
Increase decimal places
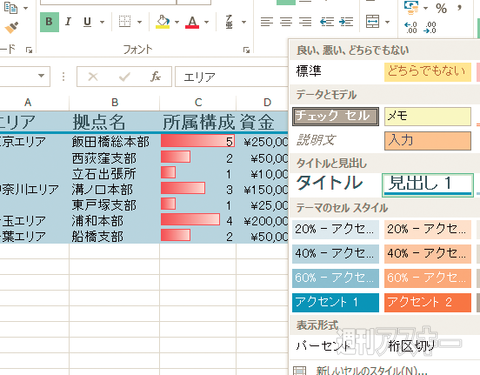pyautogui.click(x=410, y=27)
